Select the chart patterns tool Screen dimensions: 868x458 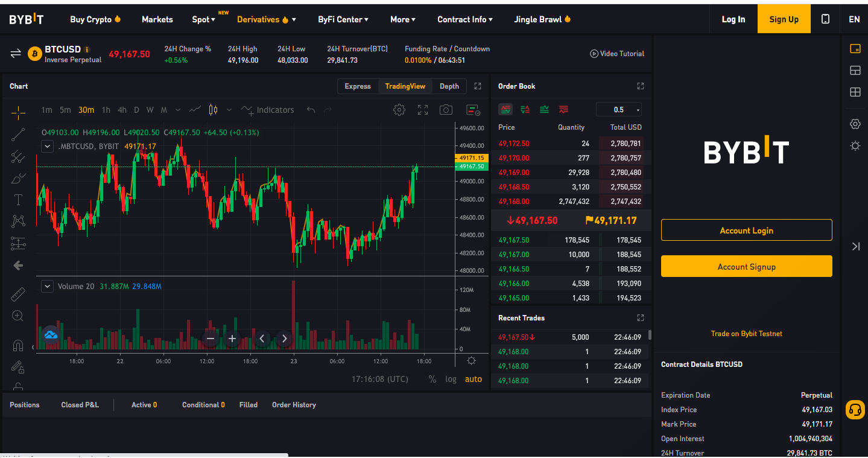click(x=18, y=221)
